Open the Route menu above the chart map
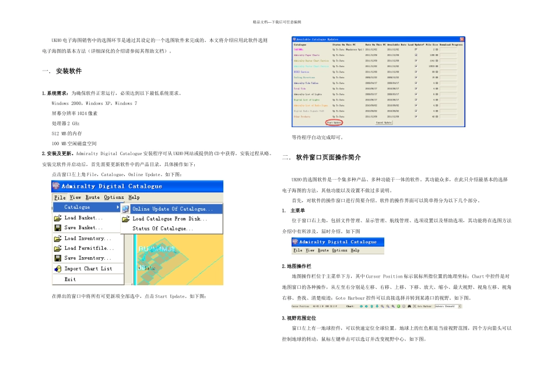Image resolution: width=554 pixels, height=392 pixels. pos(93,197)
